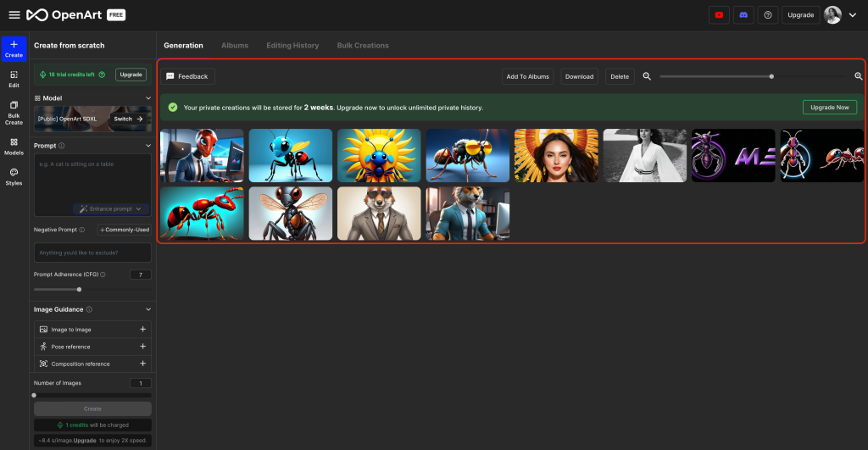868x450 pixels.
Task: Open the Discord community icon
Action: 743,15
